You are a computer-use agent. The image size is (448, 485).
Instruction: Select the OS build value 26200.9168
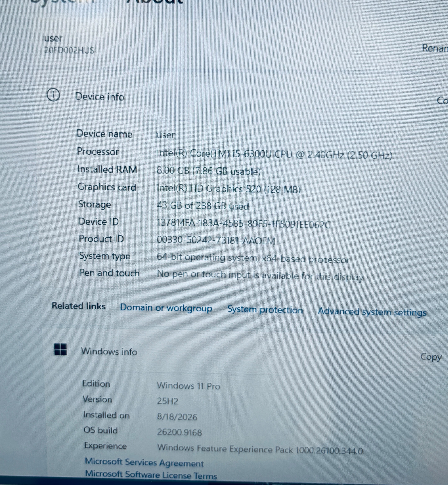pos(179,432)
